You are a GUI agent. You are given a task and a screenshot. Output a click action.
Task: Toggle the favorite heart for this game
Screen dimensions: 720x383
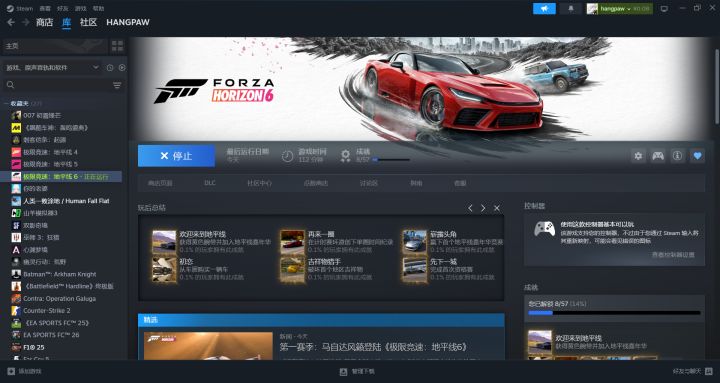click(697, 156)
